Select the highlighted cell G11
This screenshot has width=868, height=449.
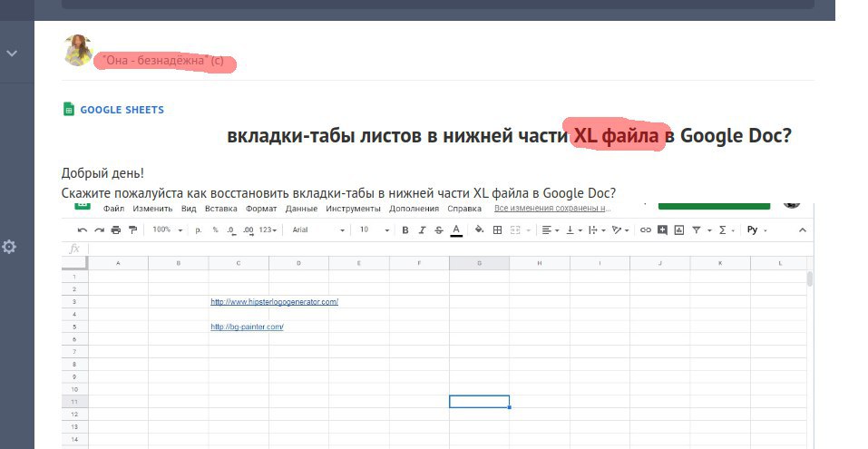click(479, 402)
